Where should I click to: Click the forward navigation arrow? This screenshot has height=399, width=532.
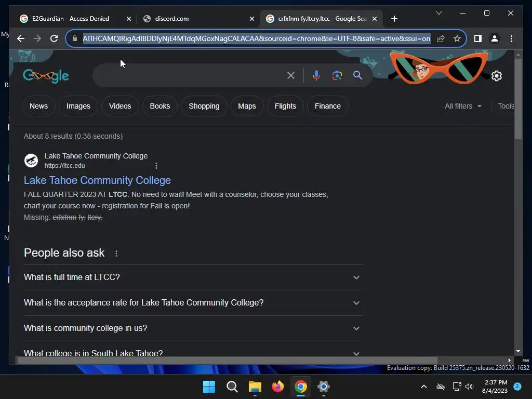[37, 38]
